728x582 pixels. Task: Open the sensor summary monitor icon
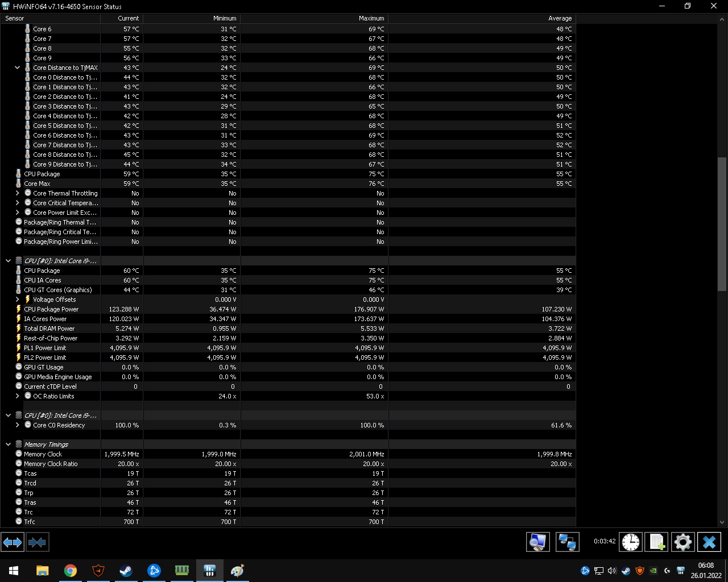pyautogui.click(x=537, y=542)
